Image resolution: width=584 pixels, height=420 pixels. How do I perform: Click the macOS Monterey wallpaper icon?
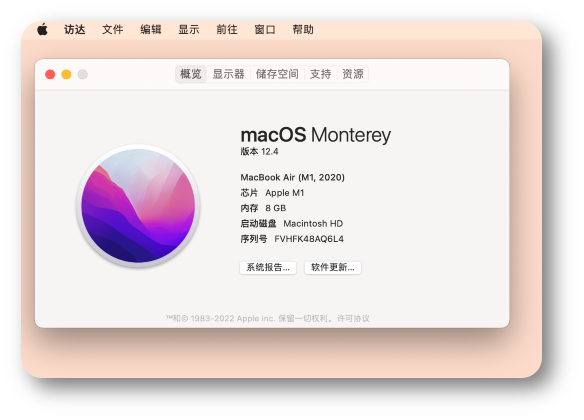(x=138, y=206)
